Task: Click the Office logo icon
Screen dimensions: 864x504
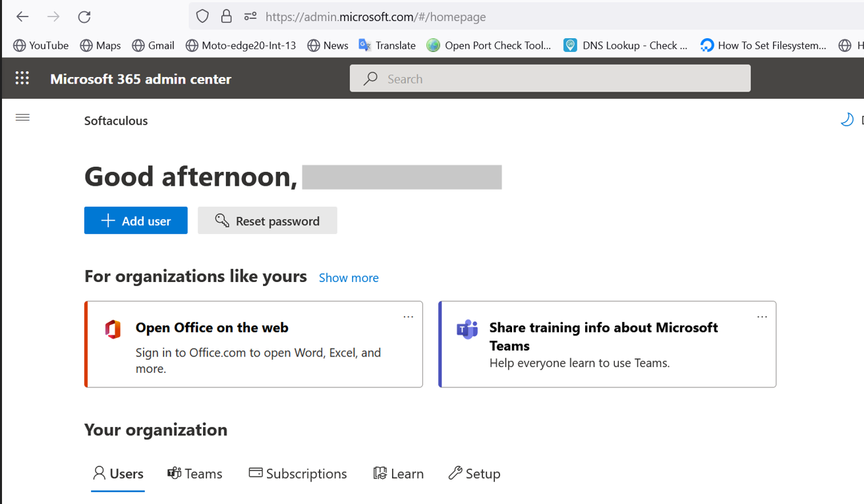Action: click(x=113, y=329)
